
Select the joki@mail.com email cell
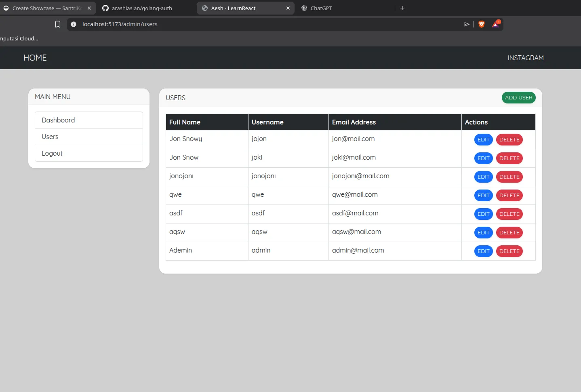[395, 158]
